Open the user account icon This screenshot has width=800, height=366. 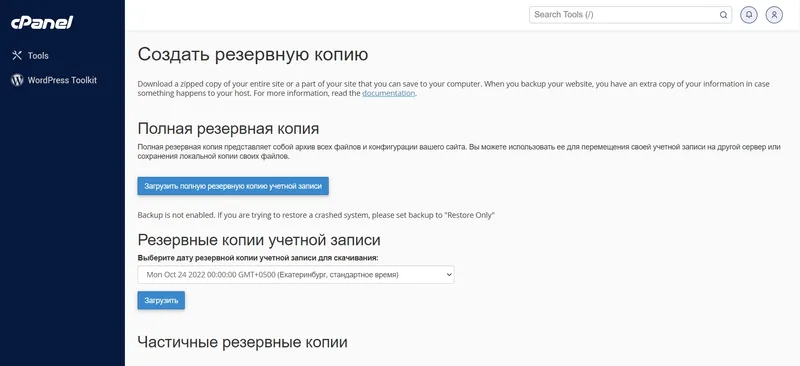pyautogui.click(x=774, y=15)
